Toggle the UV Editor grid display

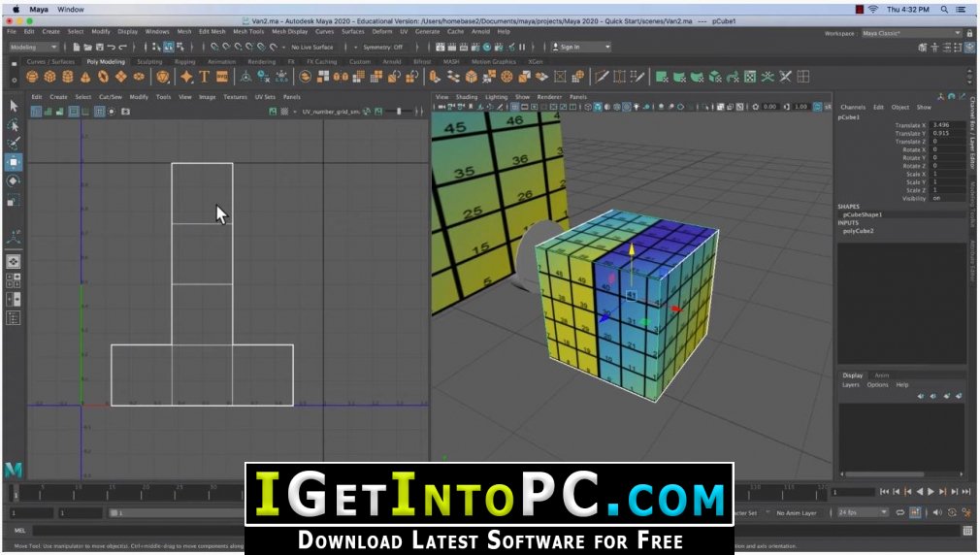(x=99, y=112)
